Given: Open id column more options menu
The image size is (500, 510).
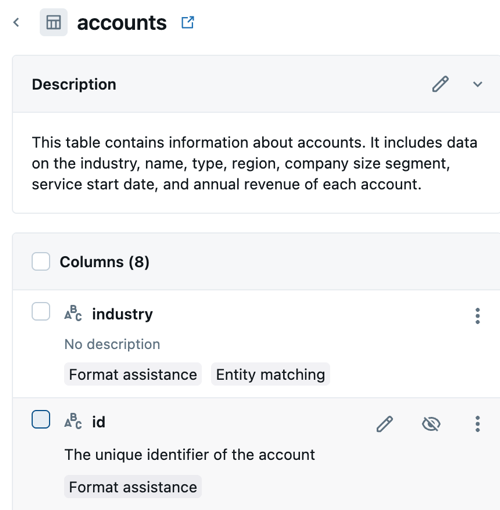Looking at the screenshot, I should (x=477, y=424).
